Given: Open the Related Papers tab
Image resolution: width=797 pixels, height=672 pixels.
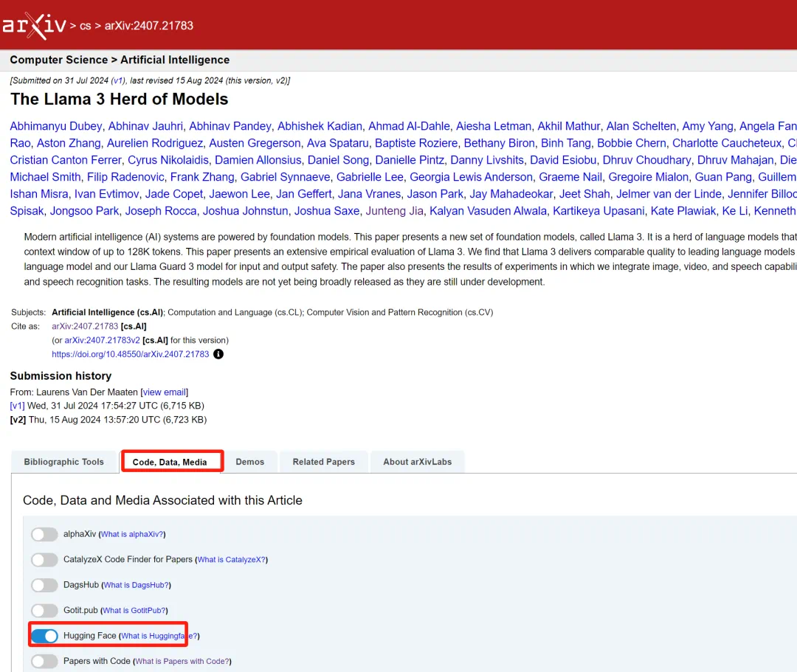Looking at the screenshot, I should [323, 462].
